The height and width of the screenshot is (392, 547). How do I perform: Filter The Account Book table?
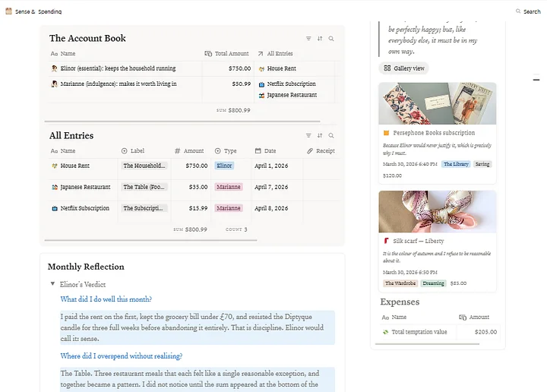click(x=308, y=38)
